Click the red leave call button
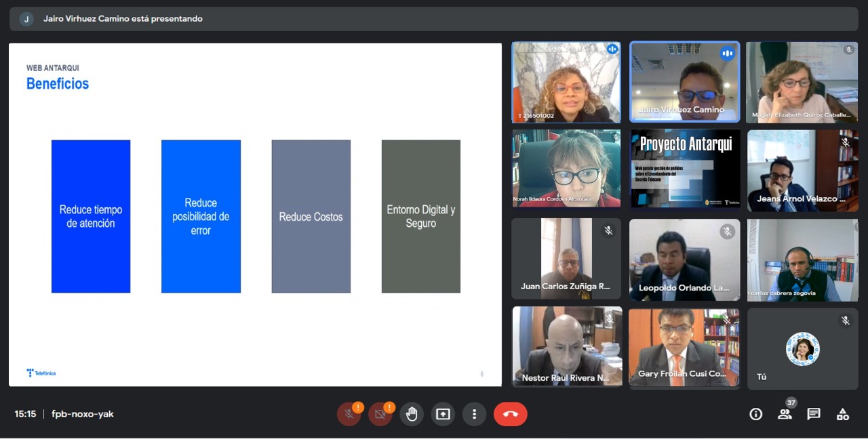Image resolution: width=868 pixels, height=439 pixels. [511, 414]
